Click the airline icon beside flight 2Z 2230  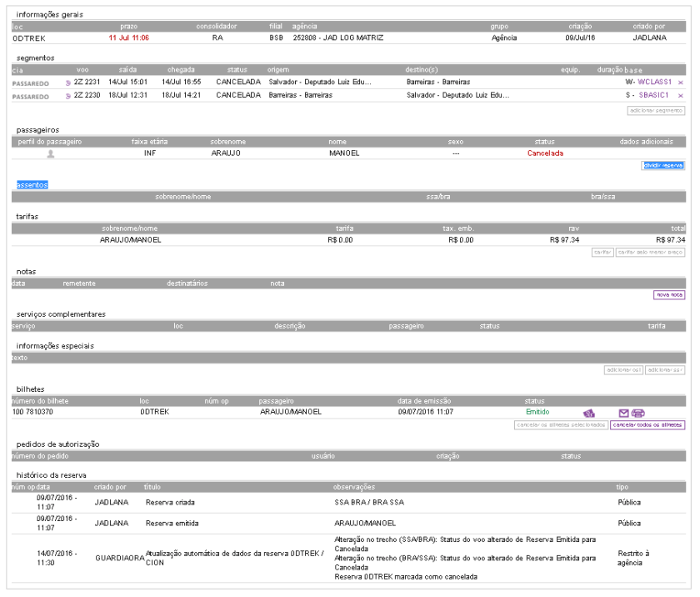[68, 96]
